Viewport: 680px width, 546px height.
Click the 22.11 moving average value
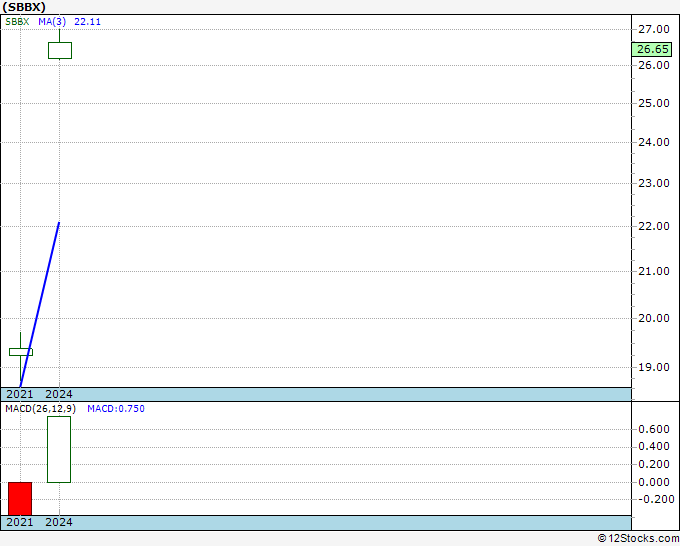88,22
